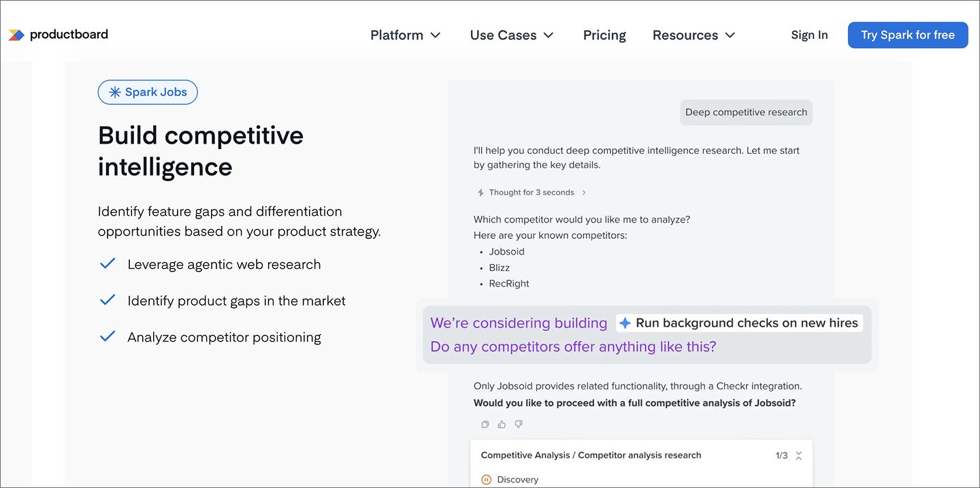This screenshot has width=980, height=488.
Task: Click the paused status icon next to Discovery
Action: click(x=485, y=479)
